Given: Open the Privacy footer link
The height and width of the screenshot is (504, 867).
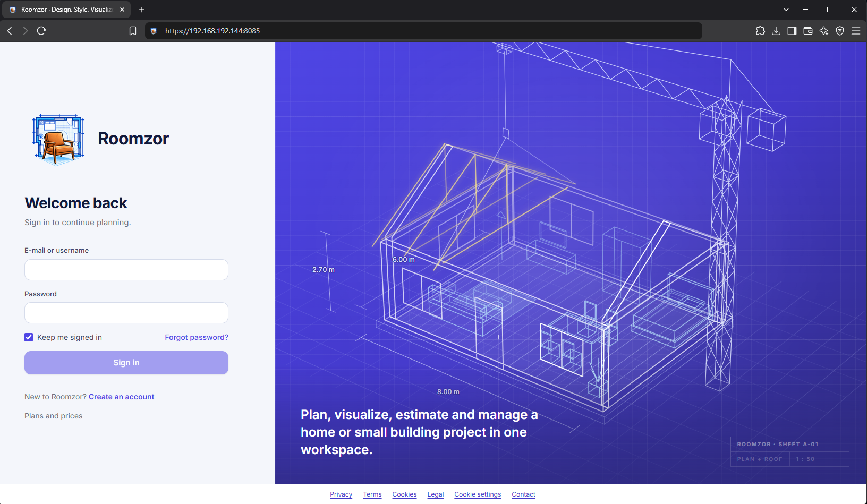Looking at the screenshot, I should coord(341,494).
